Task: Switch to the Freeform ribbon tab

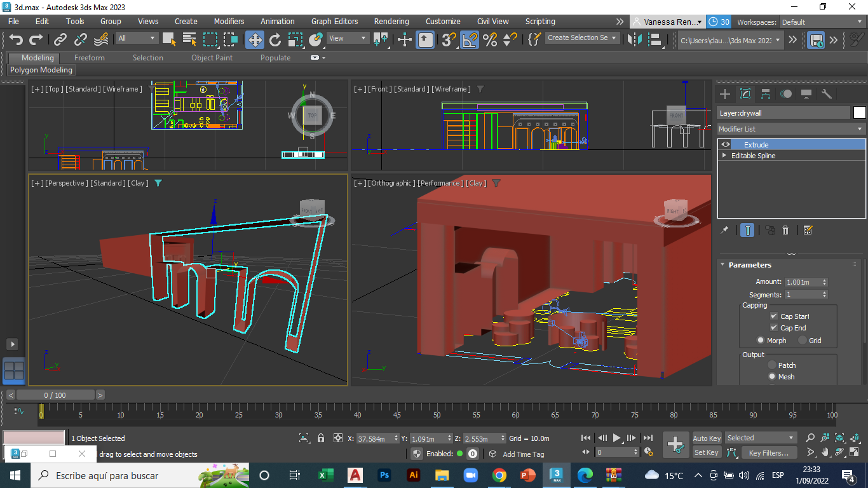Action: pos(90,58)
